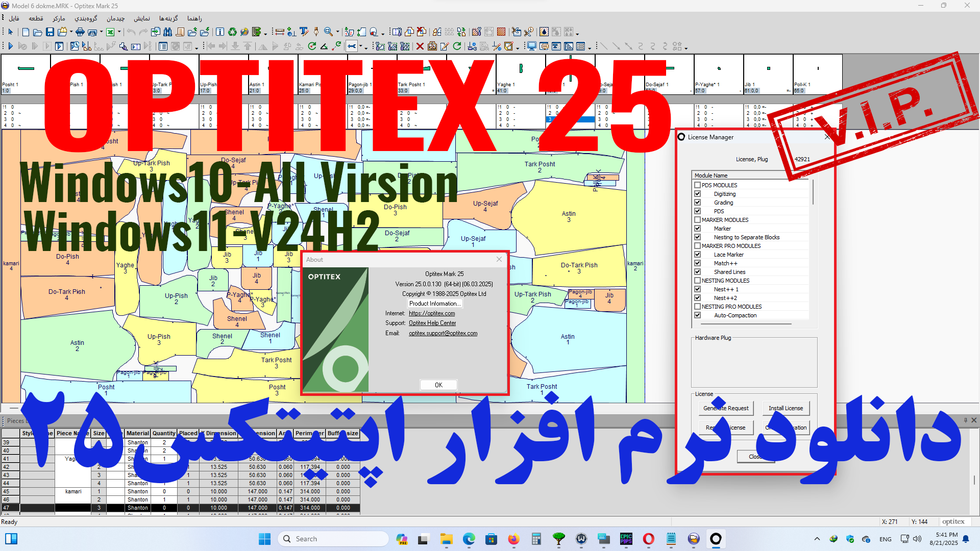Click the Find binoculars icon

point(168,32)
